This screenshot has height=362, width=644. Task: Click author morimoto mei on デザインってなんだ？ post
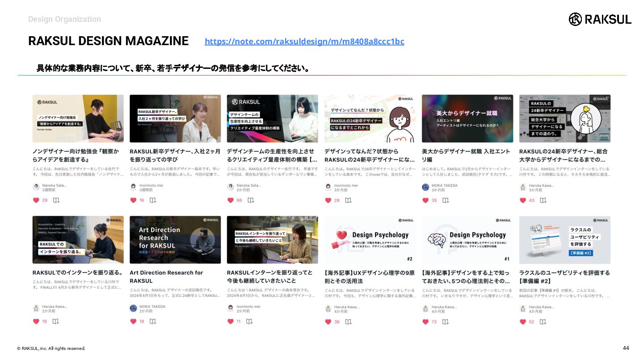(346, 185)
